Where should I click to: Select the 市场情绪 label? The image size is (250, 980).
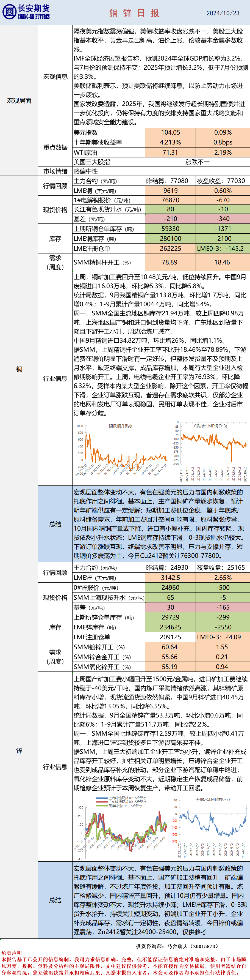tap(55, 171)
